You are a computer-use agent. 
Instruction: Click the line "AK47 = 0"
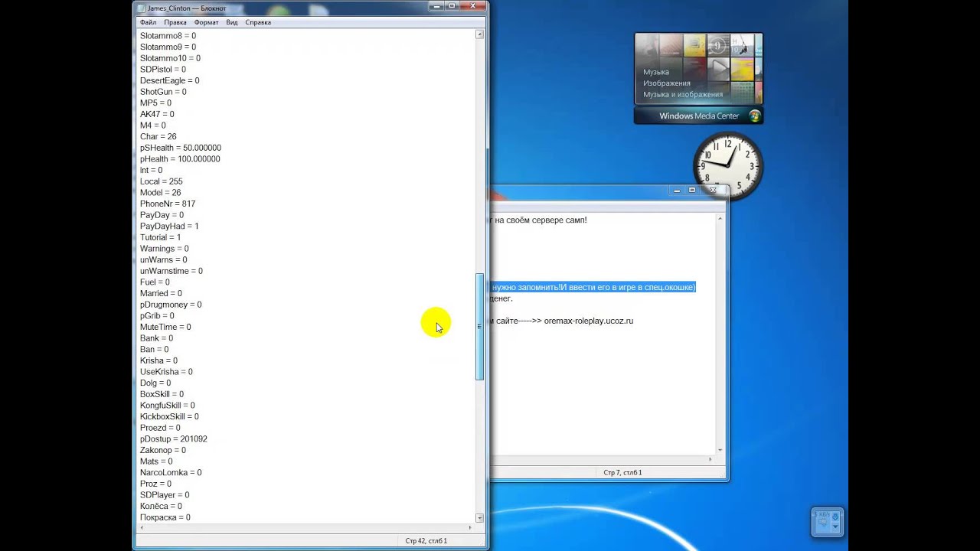(157, 114)
